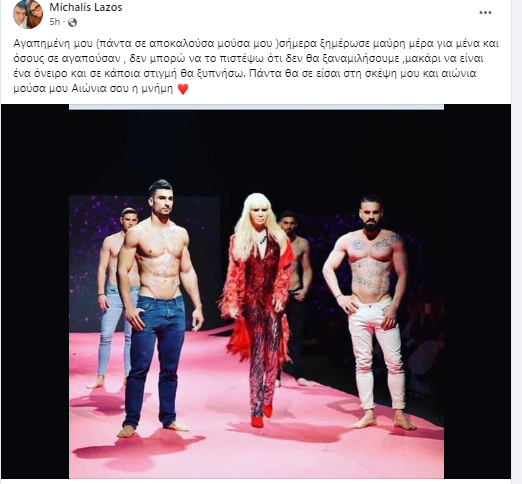The height and width of the screenshot is (484, 522).
Task: Click the shirtless man in dark jeans
Action: click(159, 308)
